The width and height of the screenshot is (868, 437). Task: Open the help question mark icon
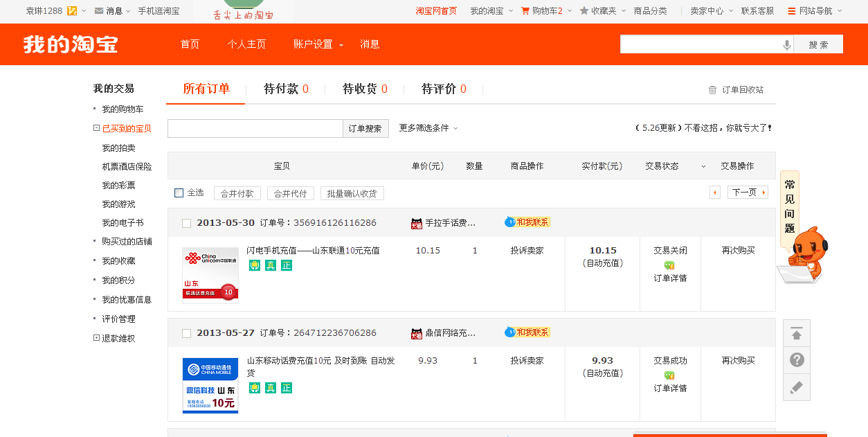(796, 360)
